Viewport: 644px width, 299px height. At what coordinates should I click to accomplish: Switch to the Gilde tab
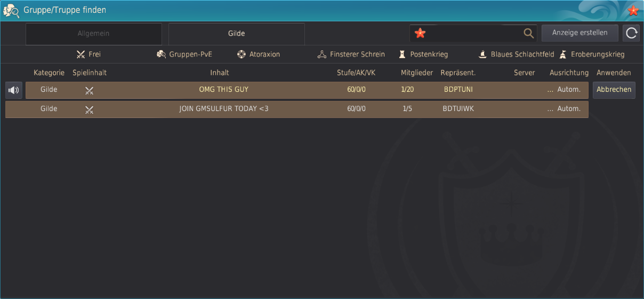point(236,34)
